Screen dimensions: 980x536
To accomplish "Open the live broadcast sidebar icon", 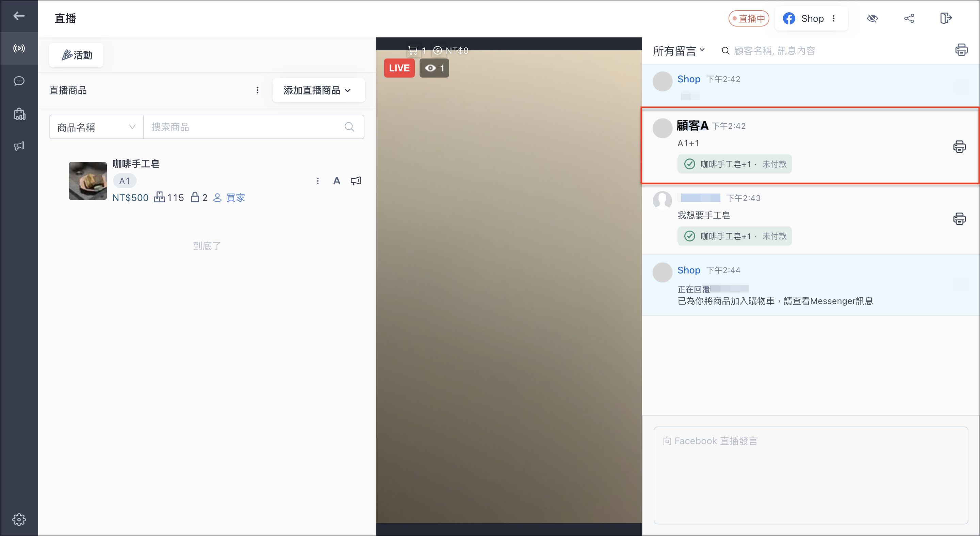I will tap(19, 48).
